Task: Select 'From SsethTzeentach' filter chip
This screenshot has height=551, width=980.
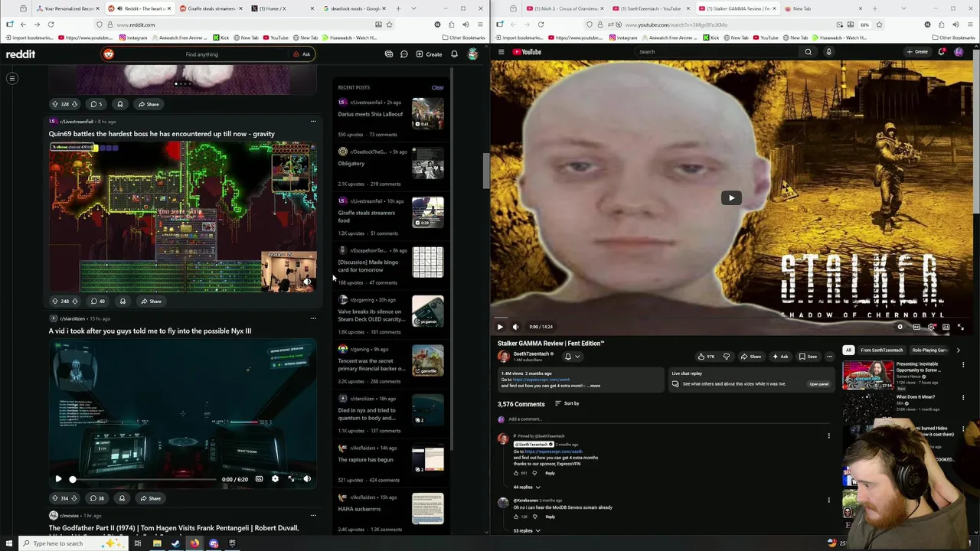Action: (881, 350)
